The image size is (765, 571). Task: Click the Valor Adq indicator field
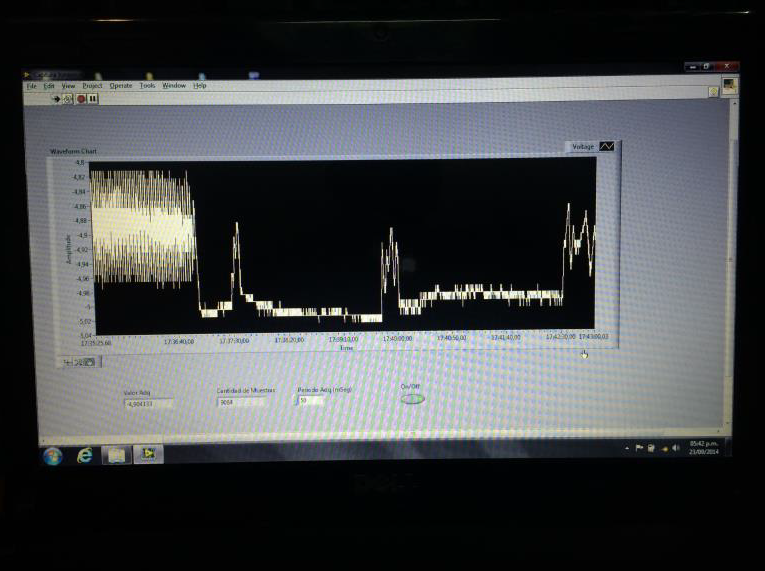tap(148, 404)
